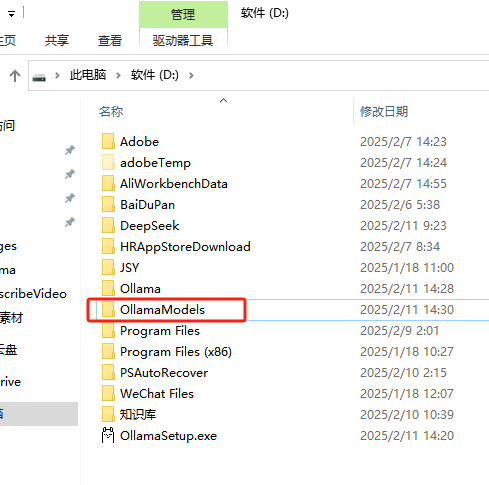Select the Program Files (x86) folder name

[x=176, y=352]
